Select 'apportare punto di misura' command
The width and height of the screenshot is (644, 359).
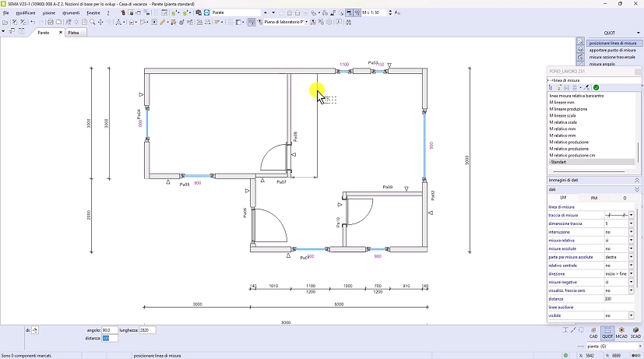point(612,50)
